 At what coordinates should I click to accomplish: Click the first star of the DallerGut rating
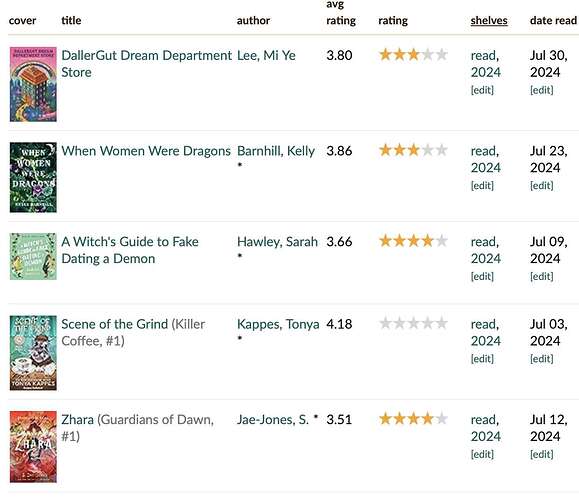pos(385,55)
